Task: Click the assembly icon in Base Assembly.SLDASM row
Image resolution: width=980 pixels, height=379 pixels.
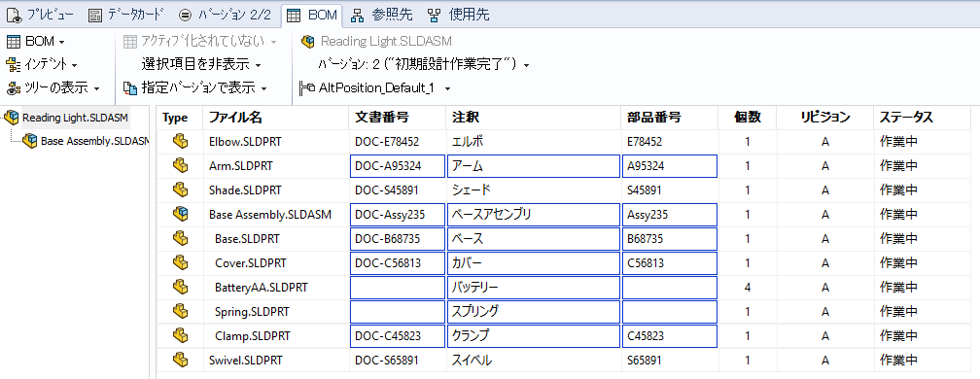Action: [x=181, y=214]
